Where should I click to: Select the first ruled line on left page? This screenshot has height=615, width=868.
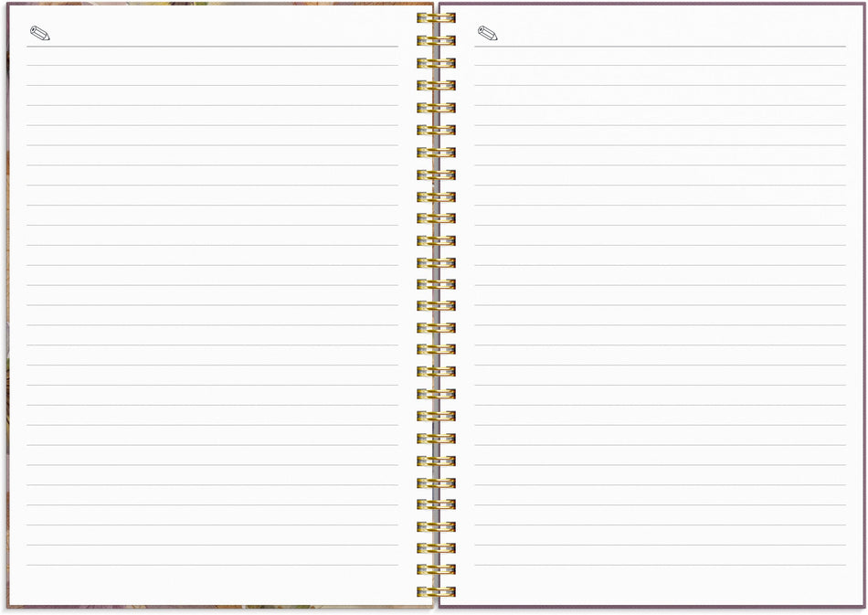tap(212, 65)
